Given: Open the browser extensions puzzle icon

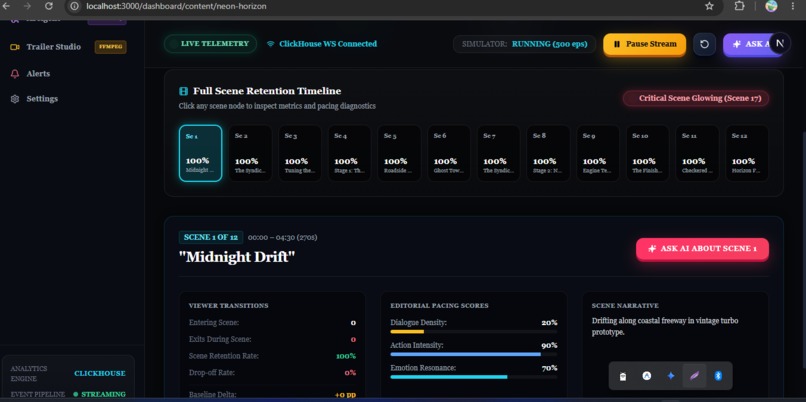Looking at the screenshot, I should coord(739,6).
